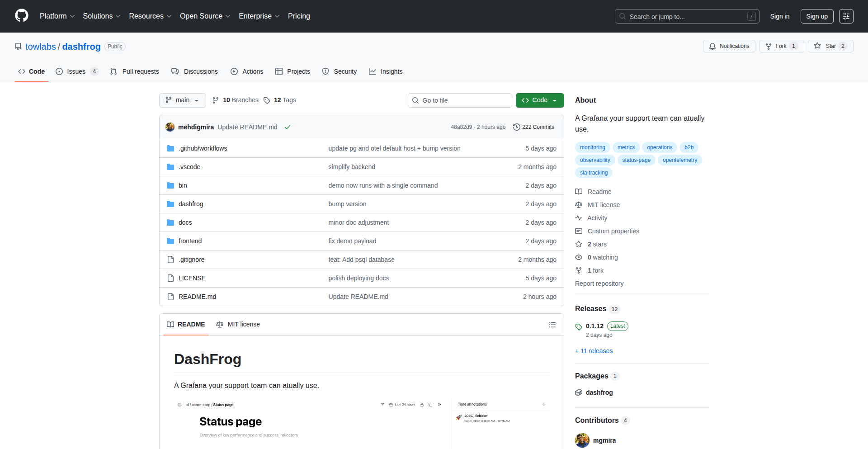Open the Issues tab
This screenshot has width=868, height=449.
coord(77,71)
